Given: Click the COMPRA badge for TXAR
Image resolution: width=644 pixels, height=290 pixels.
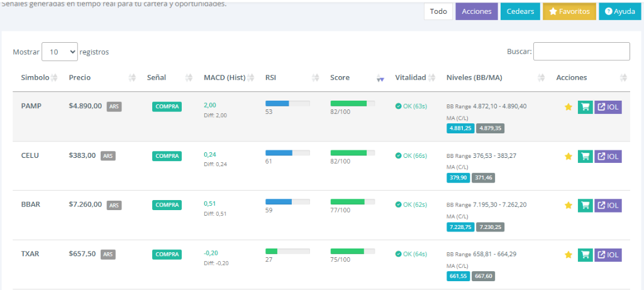Looking at the screenshot, I should [x=167, y=254].
